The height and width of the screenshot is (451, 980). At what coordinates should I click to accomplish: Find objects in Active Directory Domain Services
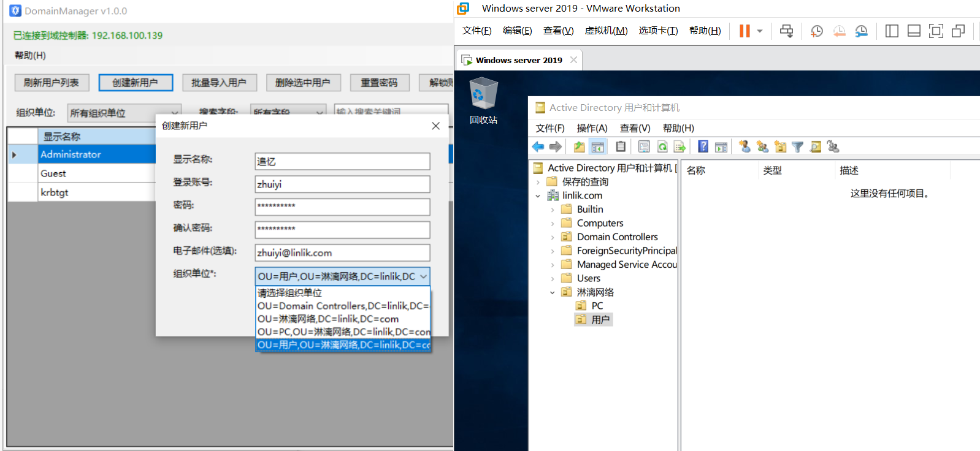point(815,146)
